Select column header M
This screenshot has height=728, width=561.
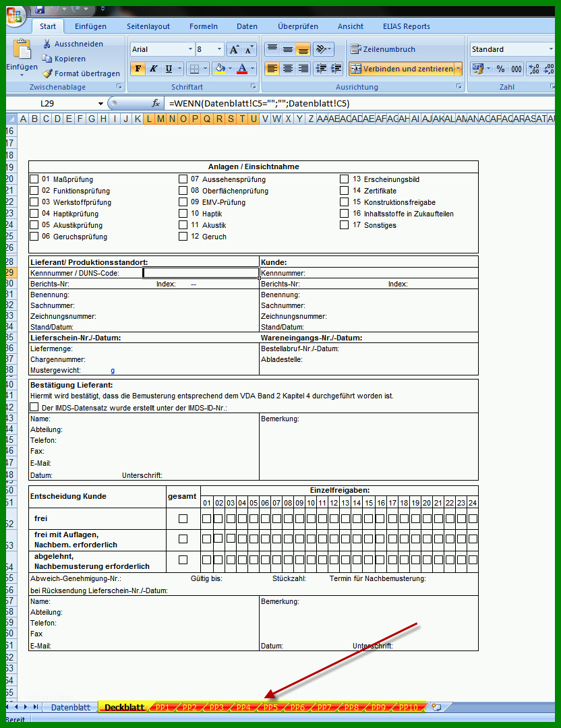[160, 119]
